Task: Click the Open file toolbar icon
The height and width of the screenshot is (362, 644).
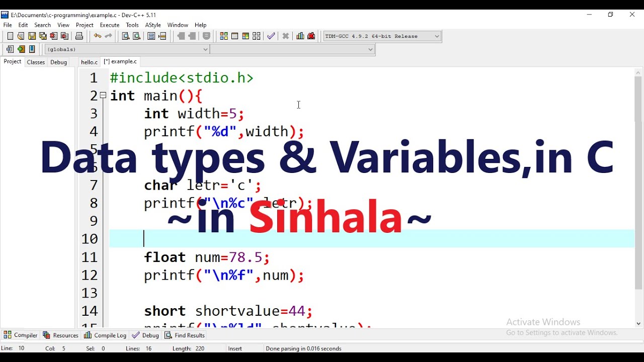Action: click(21, 36)
